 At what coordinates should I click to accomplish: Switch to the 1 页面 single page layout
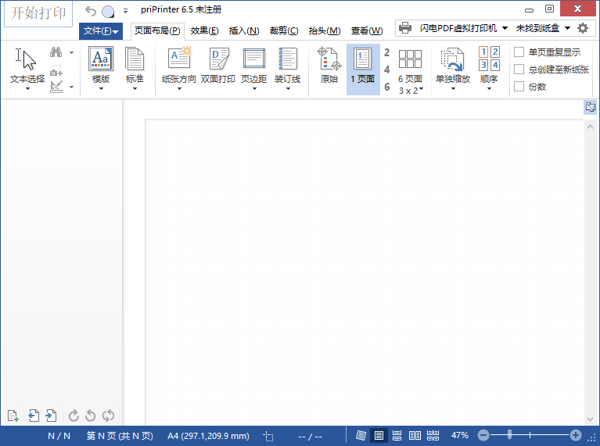click(x=362, y=66)
